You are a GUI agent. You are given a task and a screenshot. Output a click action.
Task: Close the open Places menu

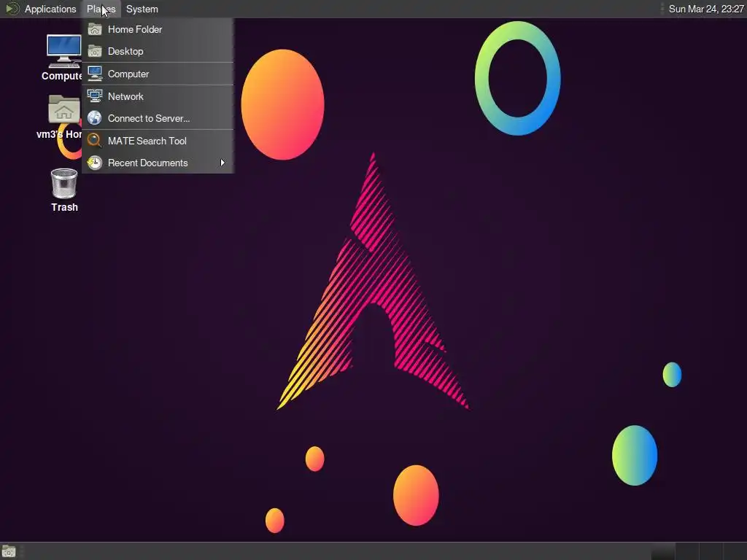point(101,9)
